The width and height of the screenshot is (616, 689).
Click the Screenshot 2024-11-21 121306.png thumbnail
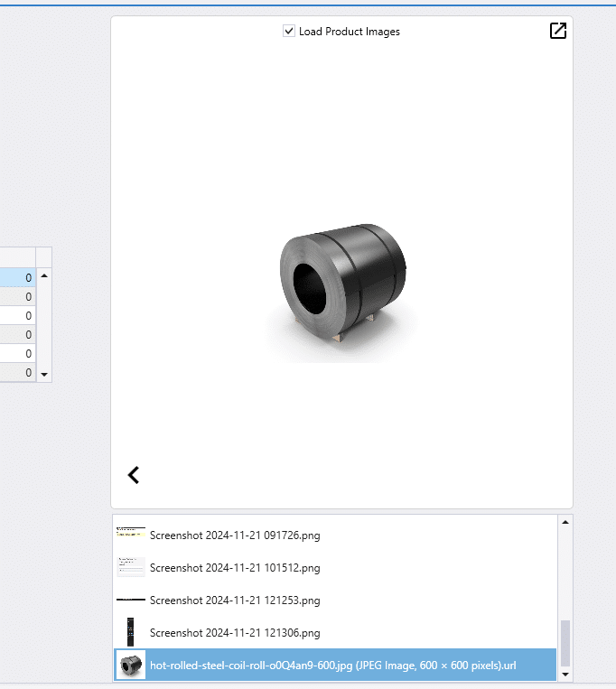point(130,632)
